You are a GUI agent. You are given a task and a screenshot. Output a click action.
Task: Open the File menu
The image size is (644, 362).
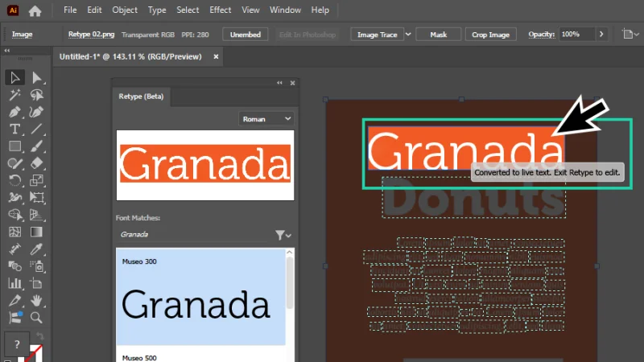[70, 10]
